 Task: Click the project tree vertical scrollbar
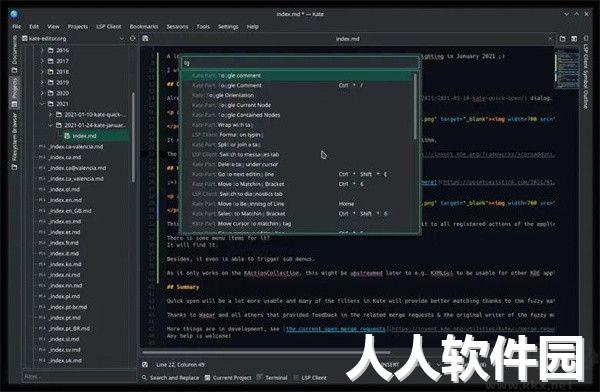click(133, 138)
